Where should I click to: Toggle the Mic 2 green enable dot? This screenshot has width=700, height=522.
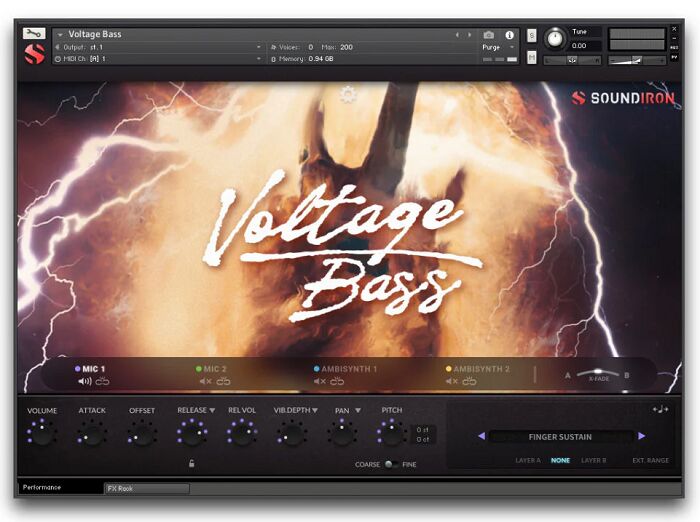click(199, 369)
